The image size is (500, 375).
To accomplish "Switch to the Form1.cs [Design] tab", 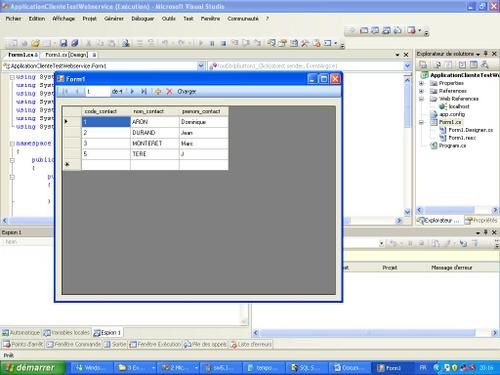I will tap(67, 55).
